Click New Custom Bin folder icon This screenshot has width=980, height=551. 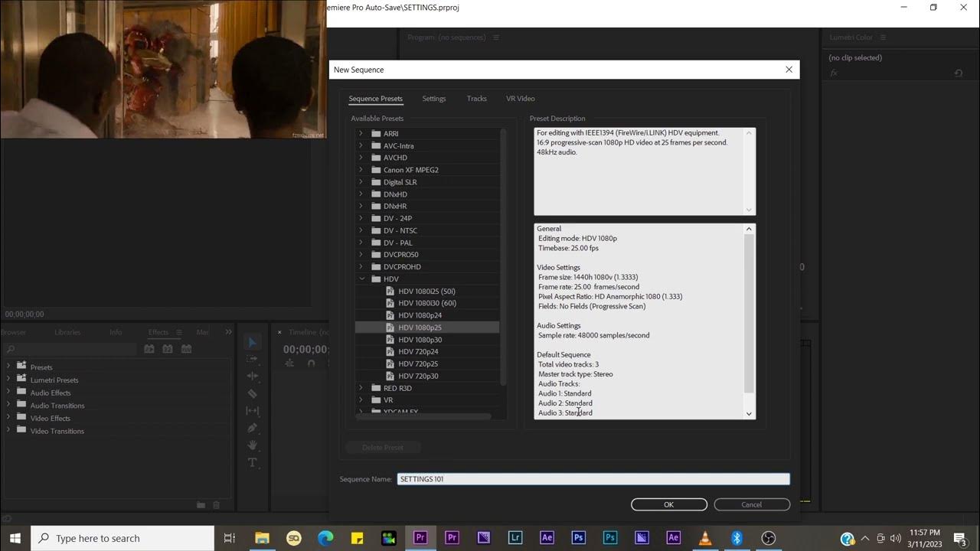(201, 505)
